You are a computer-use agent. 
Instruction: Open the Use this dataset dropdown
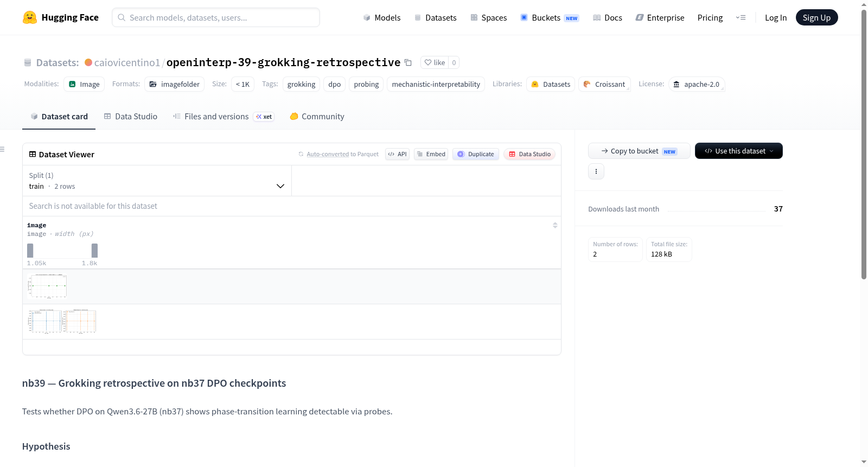[739, 151]
